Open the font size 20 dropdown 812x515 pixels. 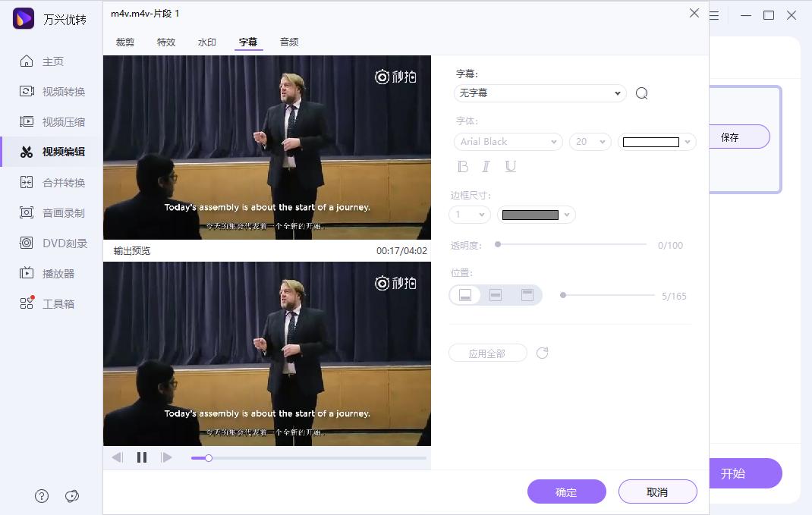click(590, 141)
